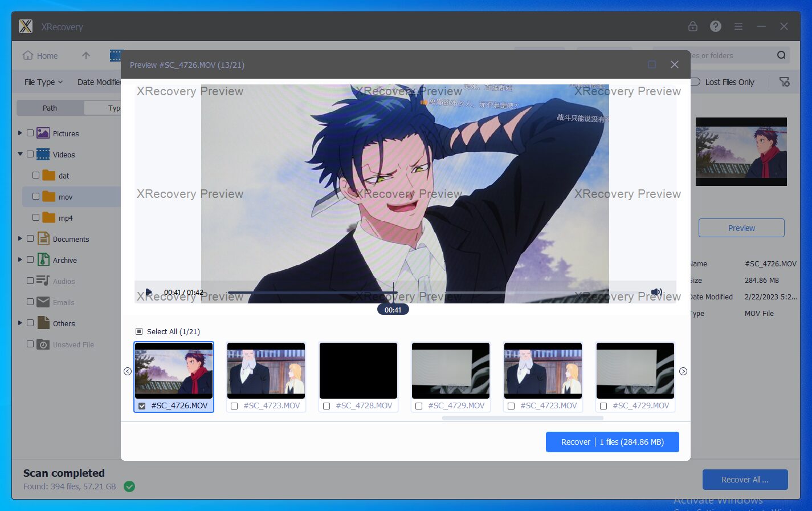This screenshot has width=812, height=511.
Task: Mute the preview volume speaker icon
Action: (x=656, y=292)
